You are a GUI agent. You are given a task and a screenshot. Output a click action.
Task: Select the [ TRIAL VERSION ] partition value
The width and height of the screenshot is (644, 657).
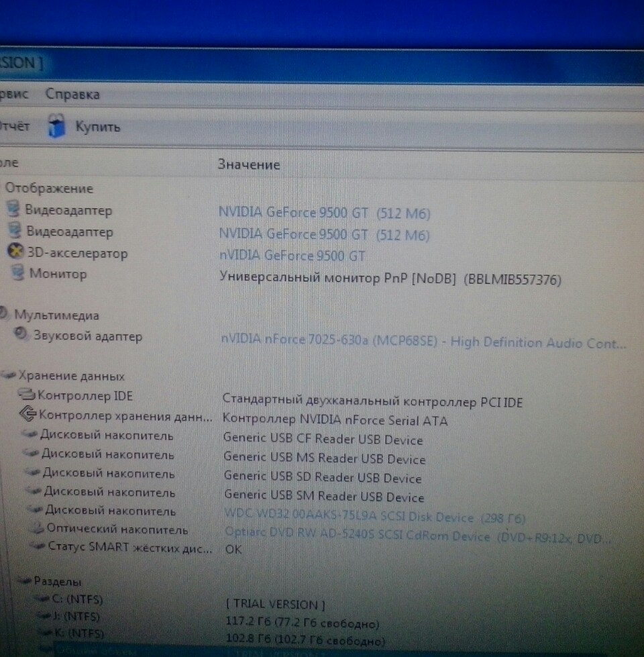coord(276,604)
